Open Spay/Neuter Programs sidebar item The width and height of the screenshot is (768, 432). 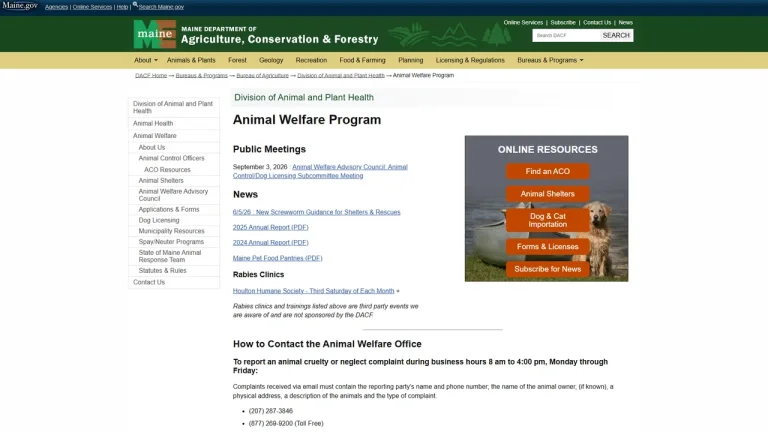coord(176,242)
